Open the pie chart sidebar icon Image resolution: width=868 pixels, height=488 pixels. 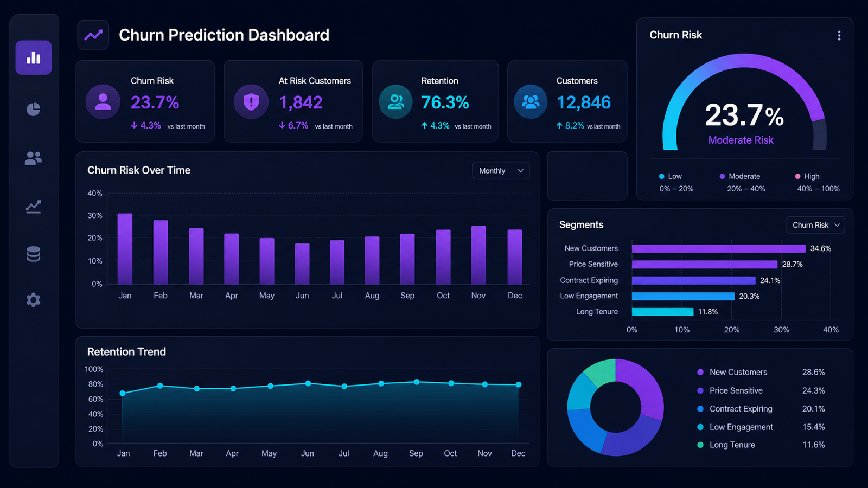[x=34, y=109]
